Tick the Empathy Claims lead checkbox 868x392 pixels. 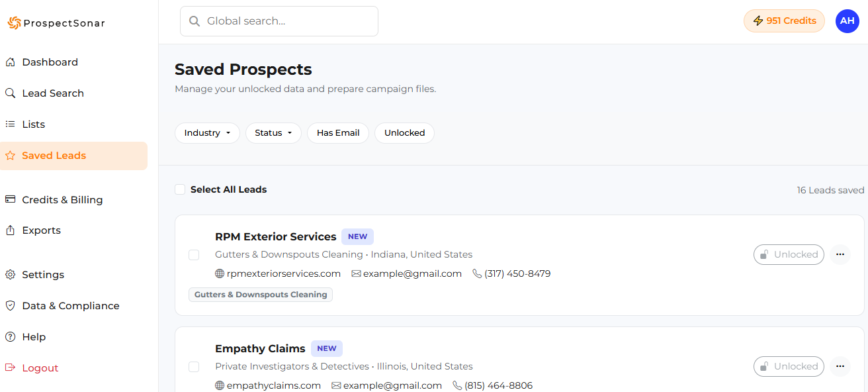(194, 367)
